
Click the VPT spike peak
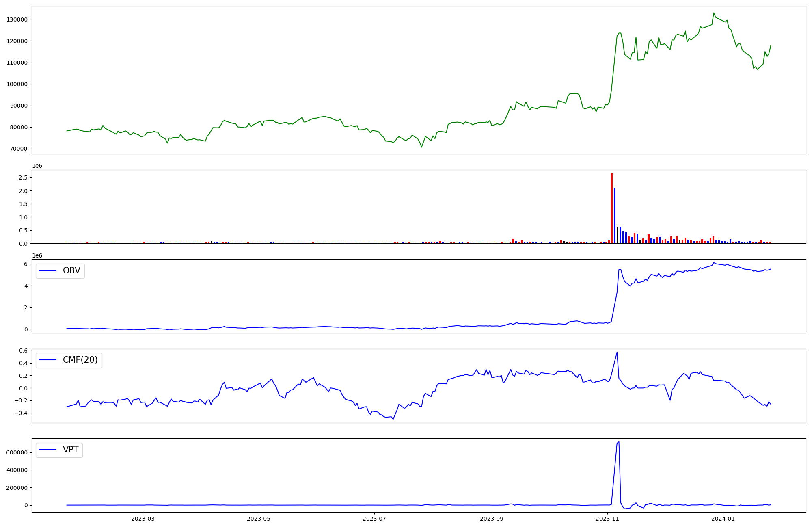(618, 442)
